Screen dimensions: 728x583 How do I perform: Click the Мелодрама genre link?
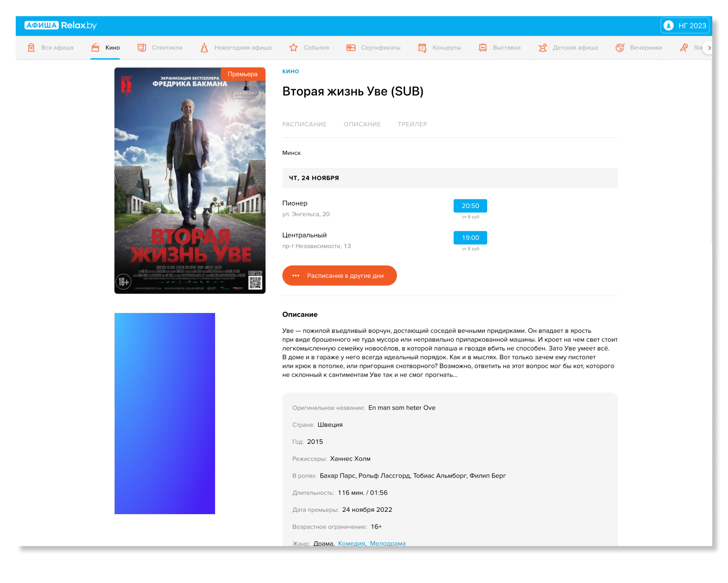(388, 543)
